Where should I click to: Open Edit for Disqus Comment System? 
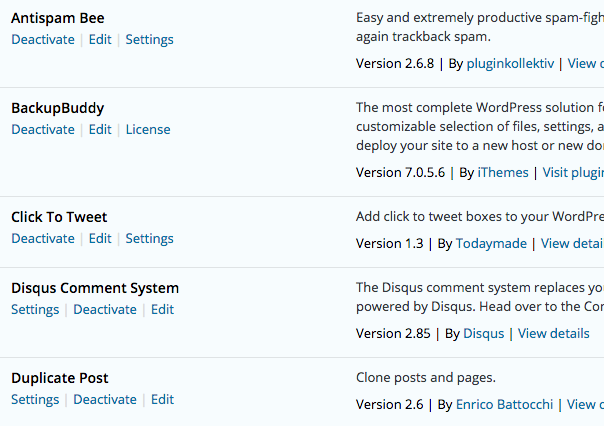coord(162,310)
